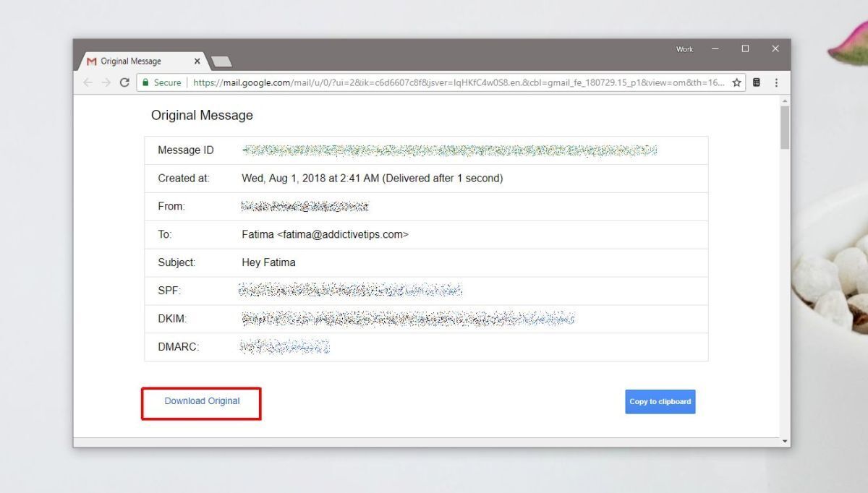Viewport: 868px width, 493px height.
Task: Click the green Secure padlock icon
Action: pos(145,82)
